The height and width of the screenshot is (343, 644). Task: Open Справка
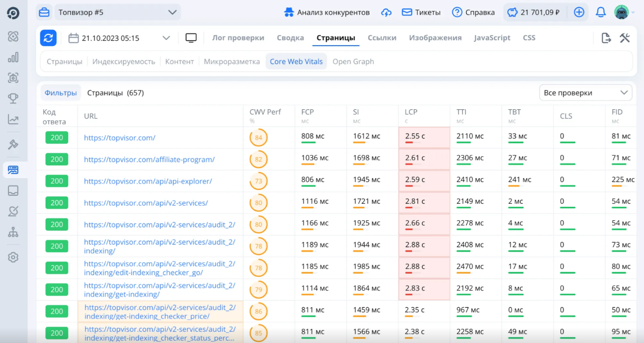473,13
